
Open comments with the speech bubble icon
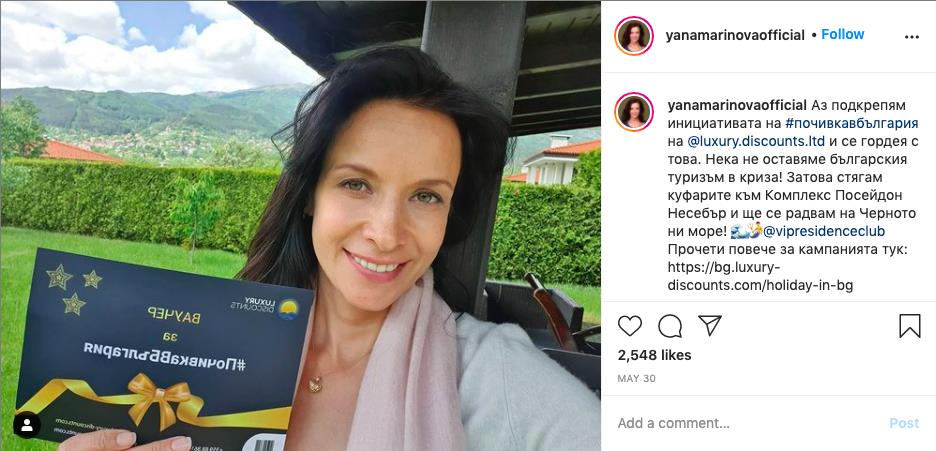pos(670,326)
